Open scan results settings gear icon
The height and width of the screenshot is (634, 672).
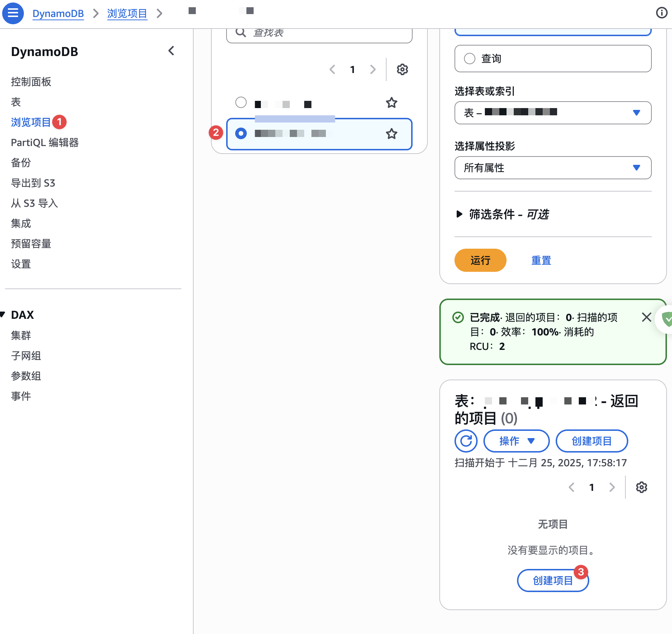click(x=641, y=487)
